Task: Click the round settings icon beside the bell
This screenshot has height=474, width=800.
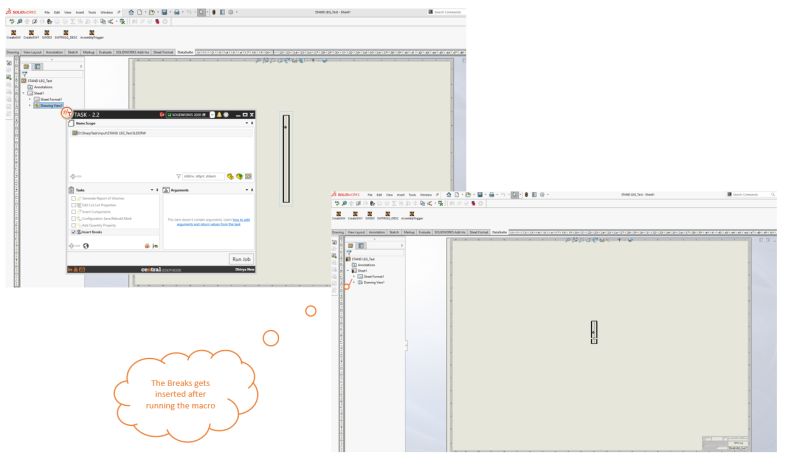Action: coord(226,115)
